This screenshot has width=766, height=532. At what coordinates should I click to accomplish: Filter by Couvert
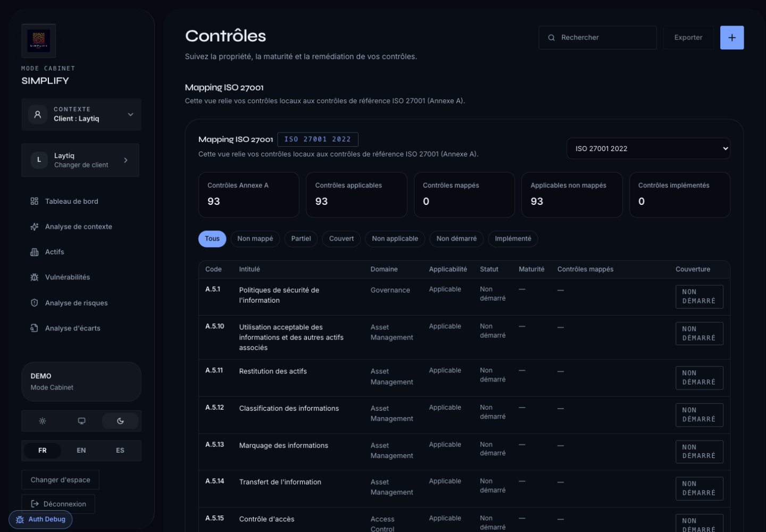(342, 239)
